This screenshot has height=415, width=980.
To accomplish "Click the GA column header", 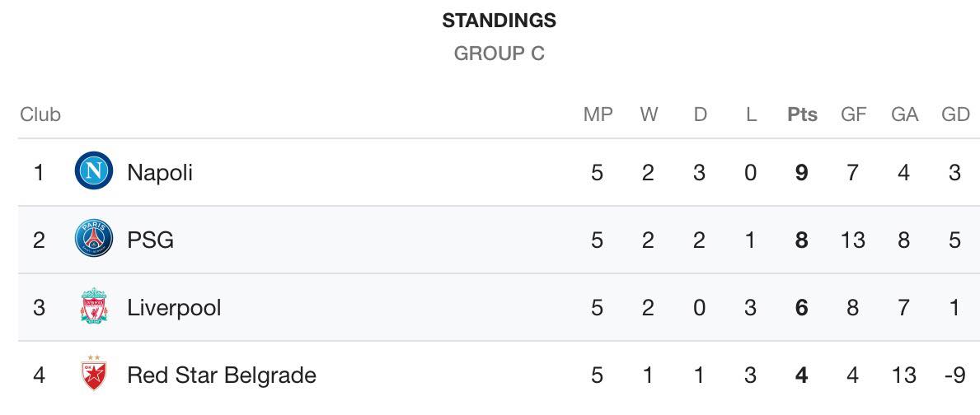I will [x=904, y=114].
